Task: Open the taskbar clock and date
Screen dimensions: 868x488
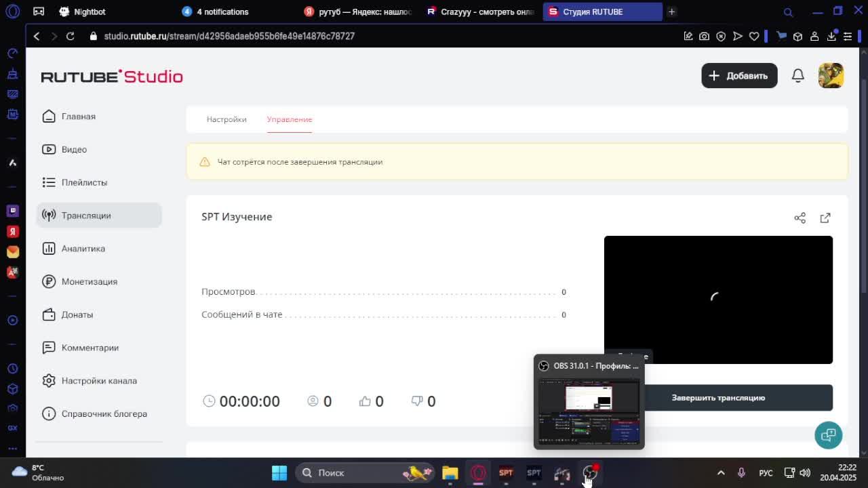Action: [x=837, y=472]
